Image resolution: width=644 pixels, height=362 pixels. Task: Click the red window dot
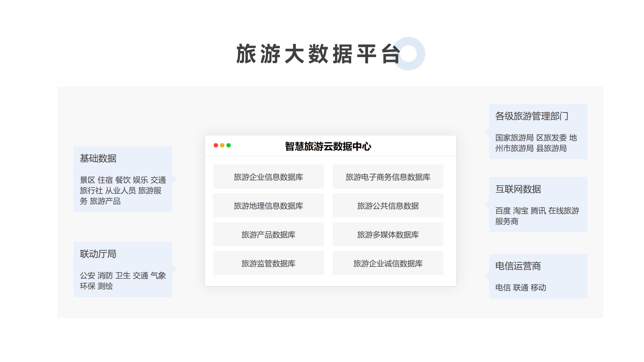[216, 145]
